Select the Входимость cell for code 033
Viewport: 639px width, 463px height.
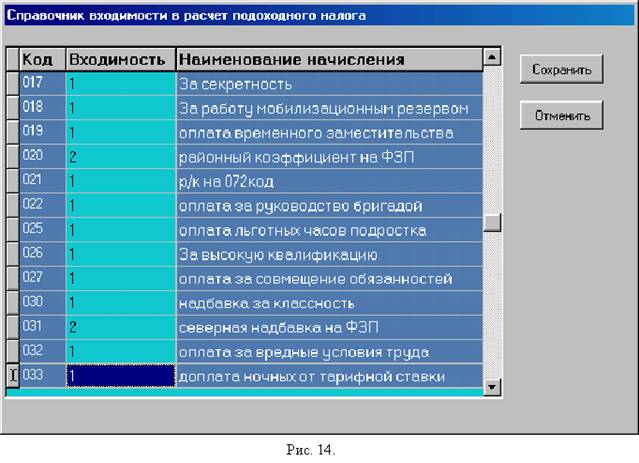121,375
